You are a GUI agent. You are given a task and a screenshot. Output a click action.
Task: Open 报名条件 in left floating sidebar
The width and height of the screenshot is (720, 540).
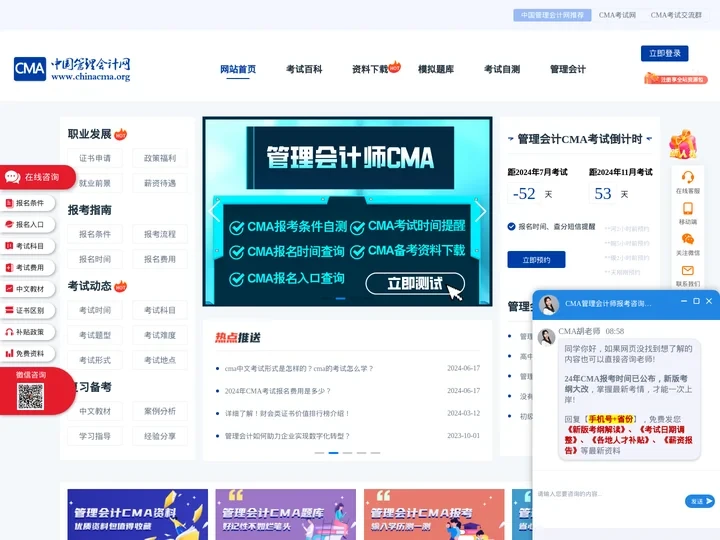[27, 203]
